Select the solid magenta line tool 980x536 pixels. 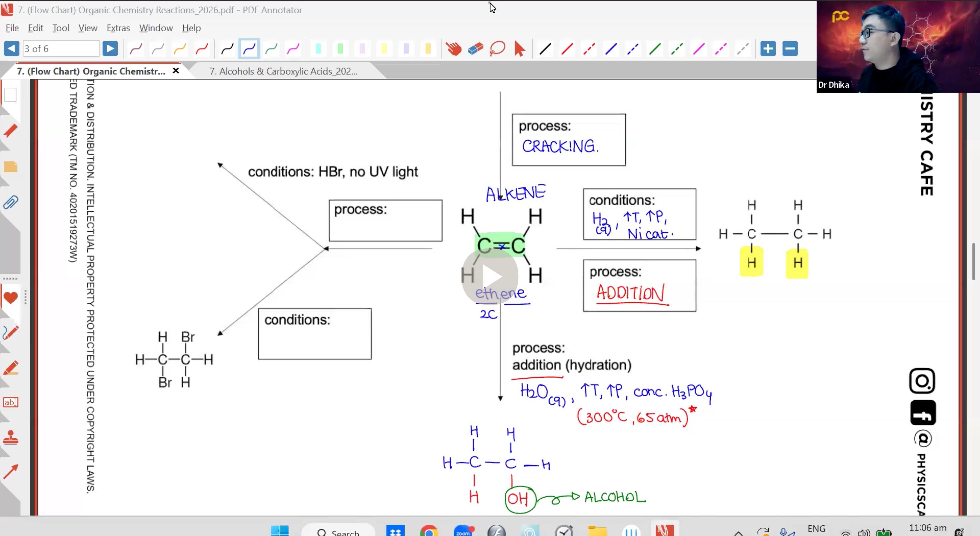click(x=698, y=49)
